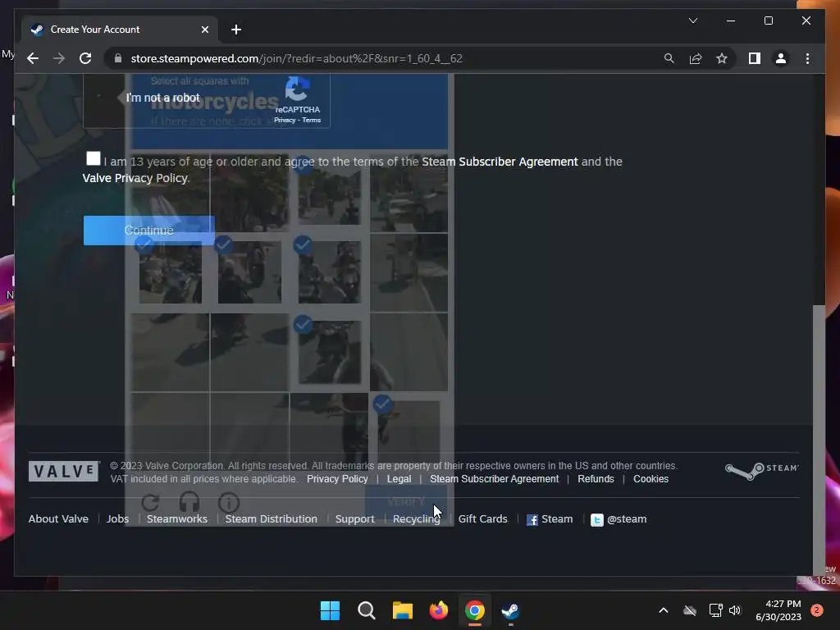Viewport: 840px width, 630px height.
Task: Check the 13 years or older agreement box
Action: [x=94, y=158]
